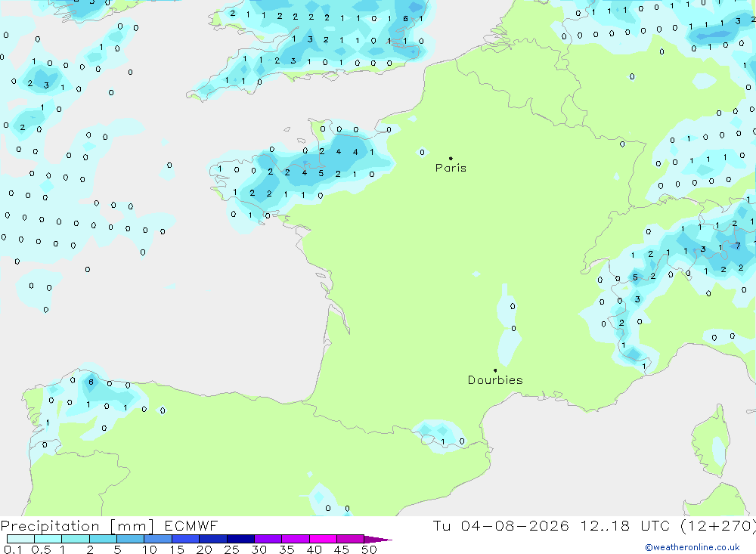Pick the 5–10 mm blue legend swatch
The width and height of the screenshot is (756, 554).
(130, 539)
